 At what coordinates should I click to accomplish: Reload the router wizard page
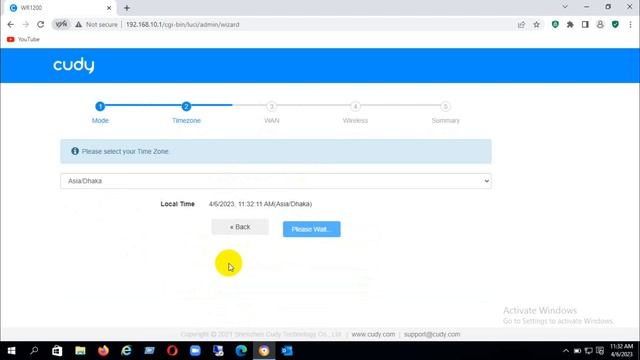(x=40, y=24)
